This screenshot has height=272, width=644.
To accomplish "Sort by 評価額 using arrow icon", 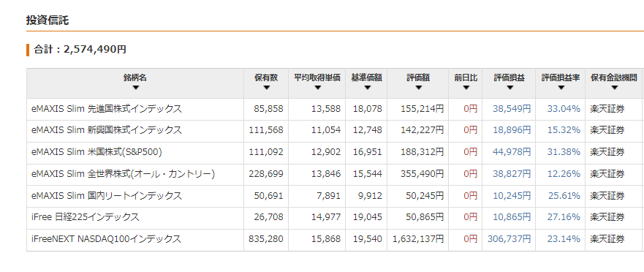I will [x=418, y=88].
